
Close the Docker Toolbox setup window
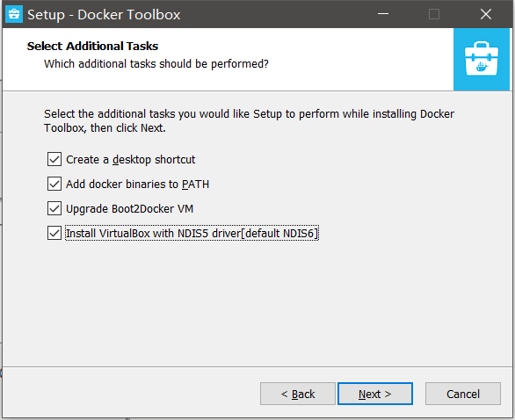click(x=486, y=14)
